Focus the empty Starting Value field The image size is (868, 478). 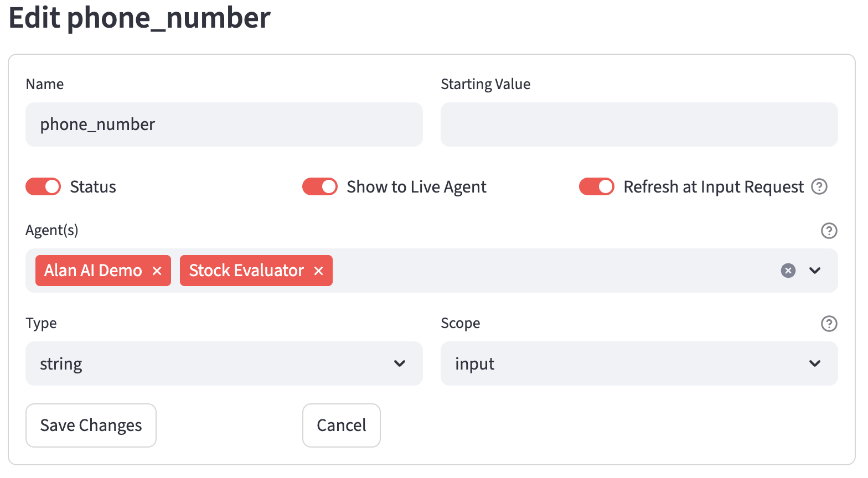click(x=639, y=124)
